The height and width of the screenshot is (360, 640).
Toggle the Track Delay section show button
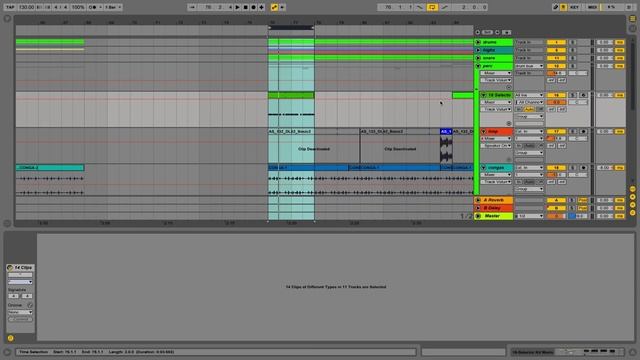coord(632,213)
